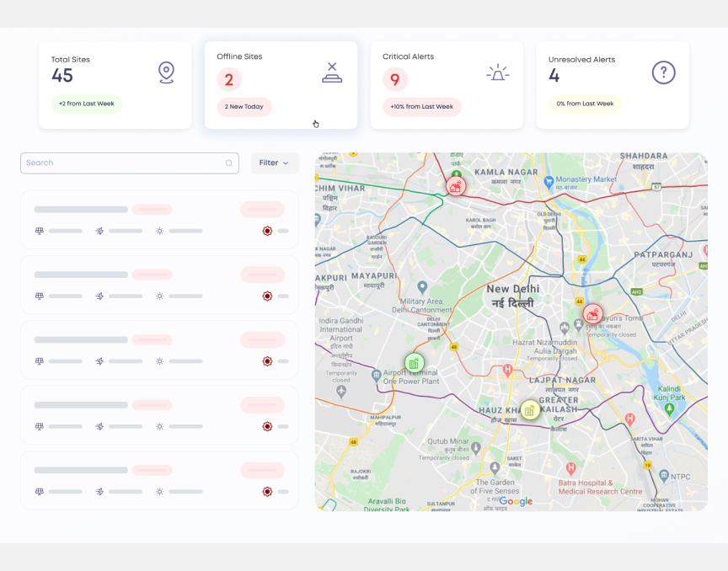
Task: Click the "2 New Today" badge
Action: pos(244,107)
